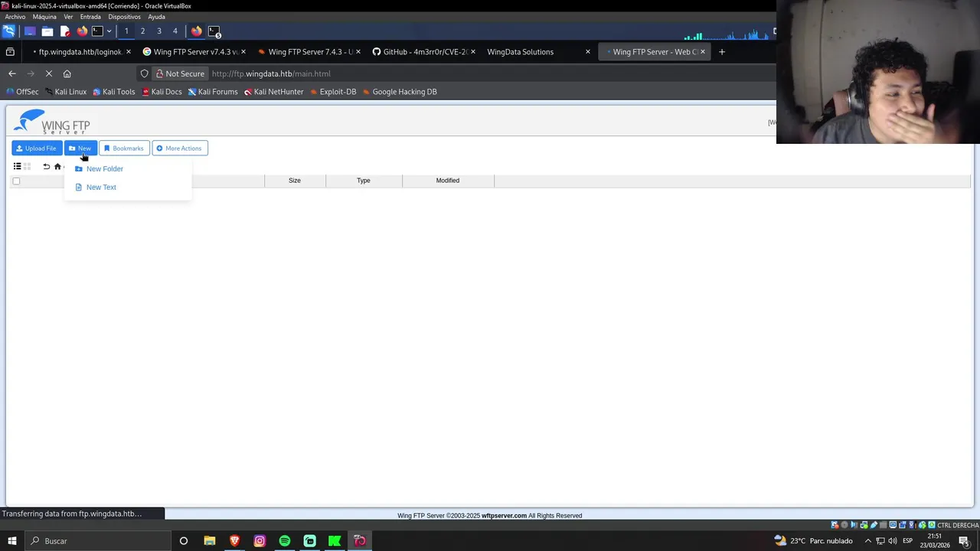Close the GitHub tab
The height and width of the screenshot is (551, 980).
point(473,52)
